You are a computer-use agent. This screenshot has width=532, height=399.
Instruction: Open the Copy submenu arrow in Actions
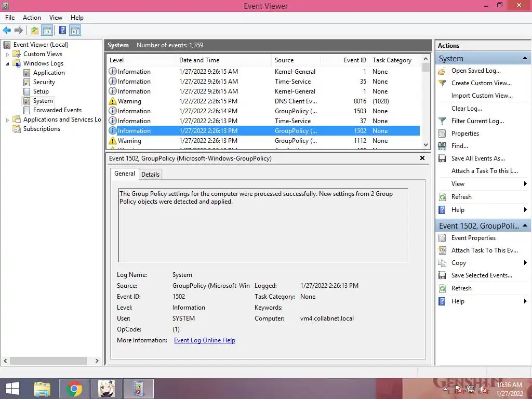[x=525, y=263]
